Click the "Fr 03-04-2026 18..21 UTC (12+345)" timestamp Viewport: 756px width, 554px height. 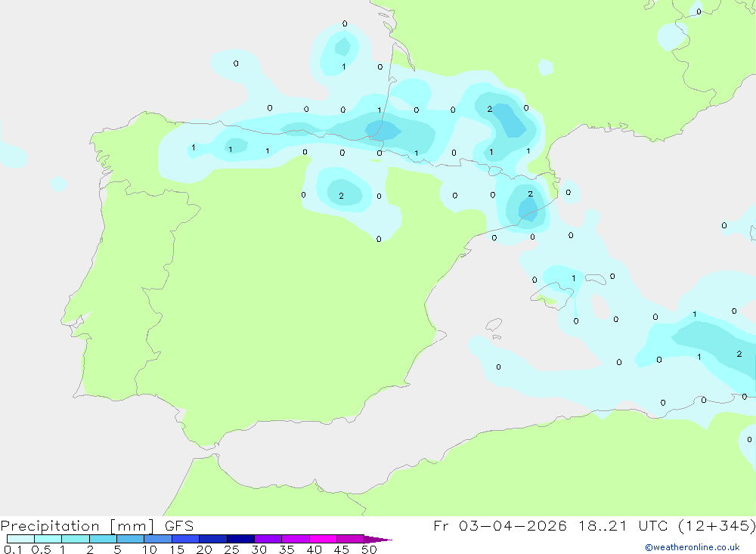point(594,526)
